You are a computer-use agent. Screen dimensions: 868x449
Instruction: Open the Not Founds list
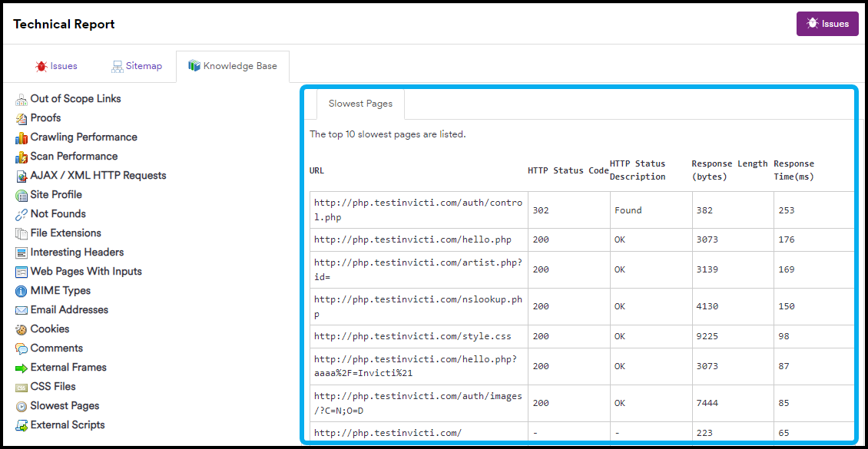pyautogui.click(x=58, y=214)
